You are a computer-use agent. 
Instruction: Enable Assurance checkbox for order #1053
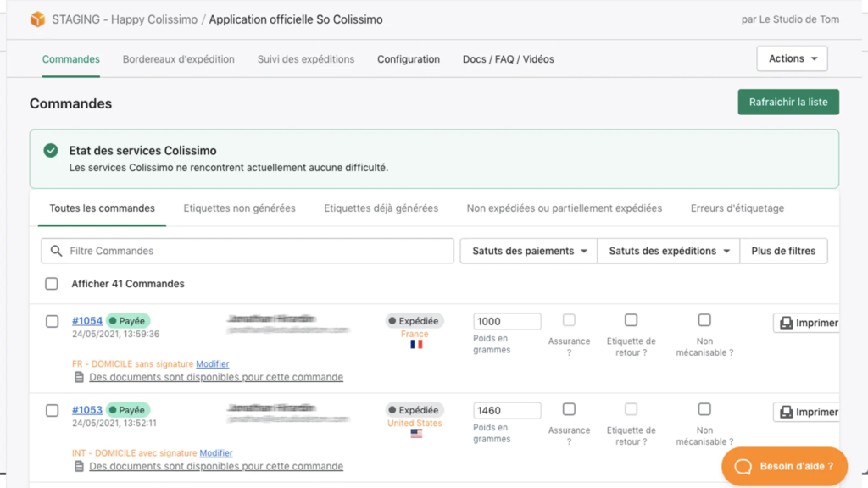569,409
